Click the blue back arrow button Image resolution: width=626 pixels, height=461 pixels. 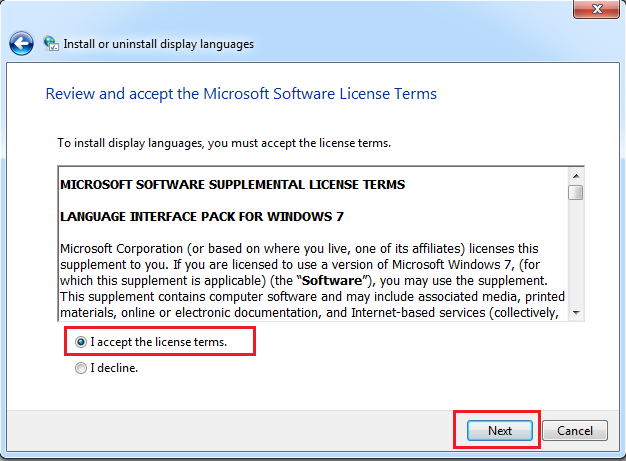tap(22, 44)
